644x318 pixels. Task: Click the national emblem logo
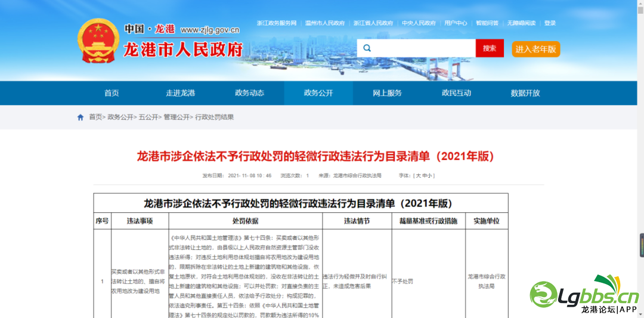(98, 41)
